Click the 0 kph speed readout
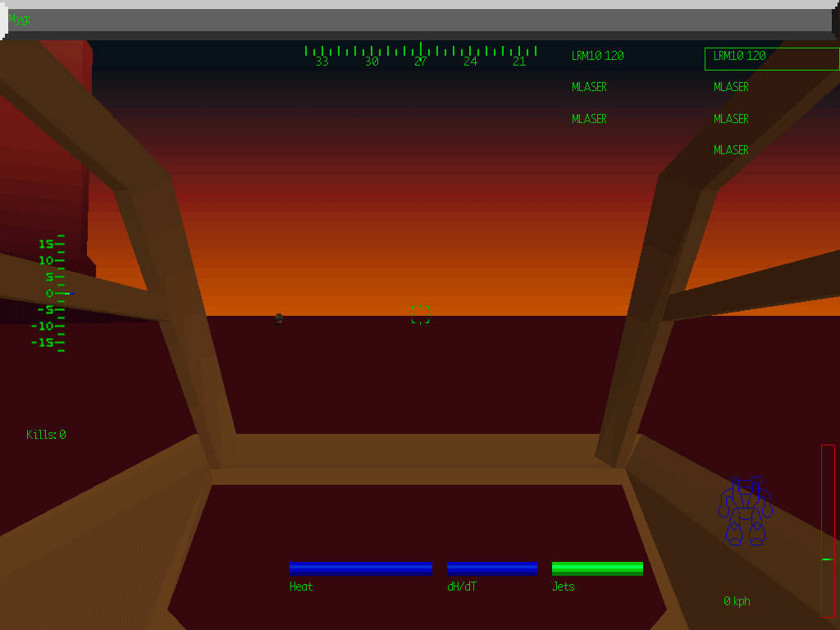Viewport: 840px width, 630px height. (737, 600)
